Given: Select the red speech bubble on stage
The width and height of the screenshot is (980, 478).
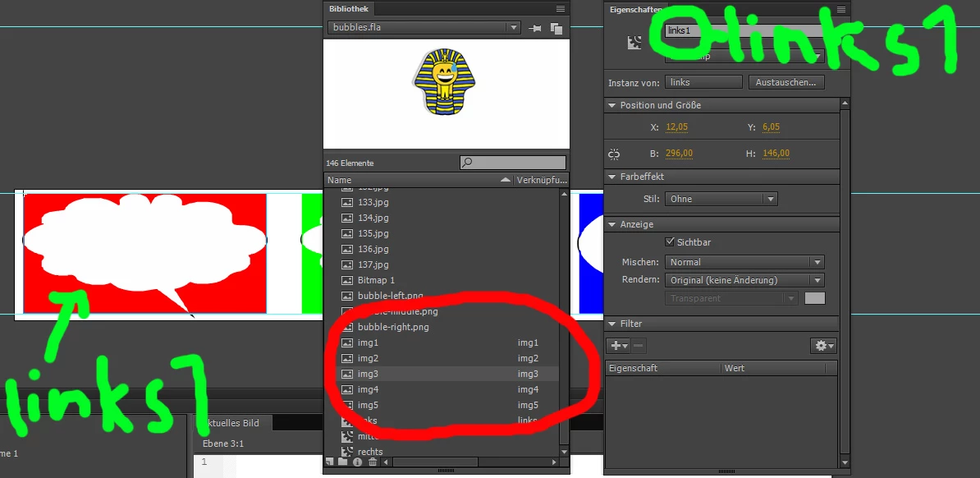Looking at the screenshot, I should (145, 253).
